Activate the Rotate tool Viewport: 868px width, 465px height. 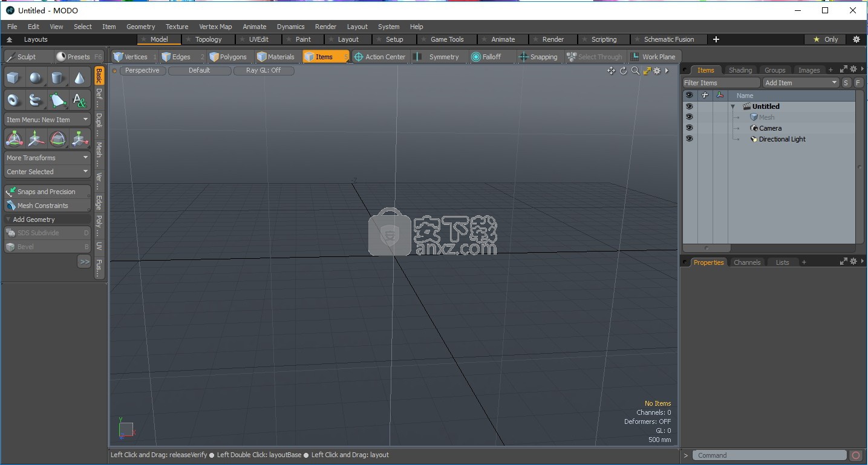(x=57, y=138)
